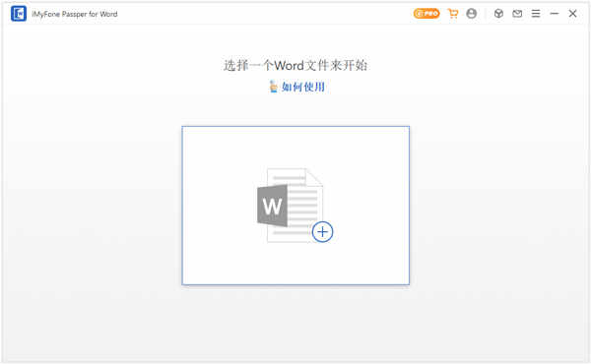
Task: Click the blue plus circle button
Action: [x=322, y=231]
